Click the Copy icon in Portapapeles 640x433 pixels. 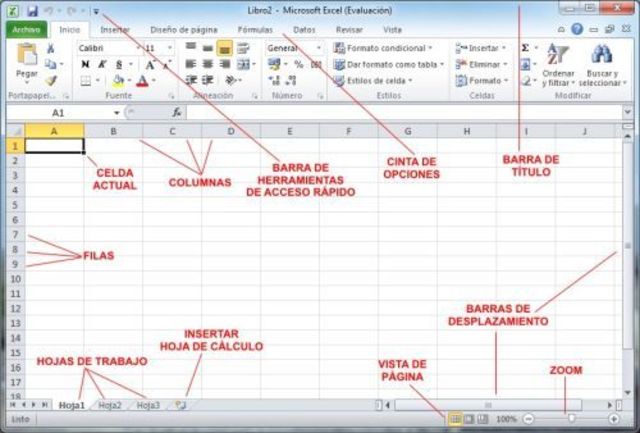pyautogui.click(x=51, y=64)
